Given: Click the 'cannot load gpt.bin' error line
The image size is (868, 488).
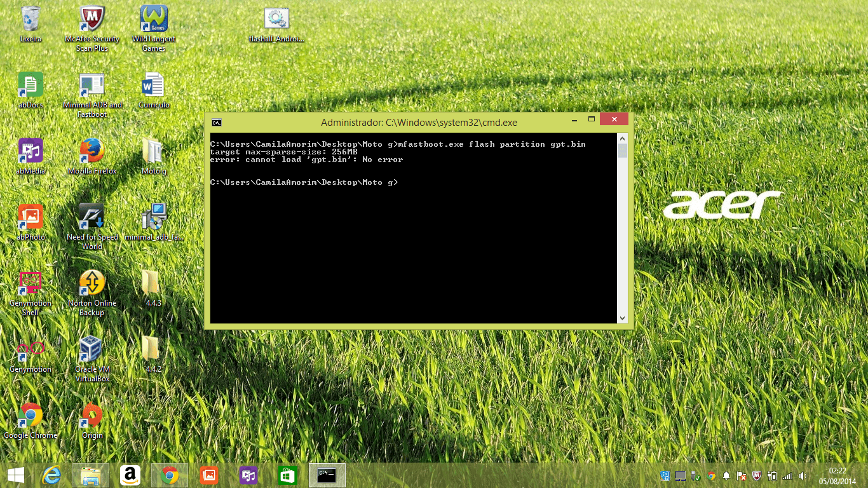Looking at the screenshot, I should [x=306, y=159].
